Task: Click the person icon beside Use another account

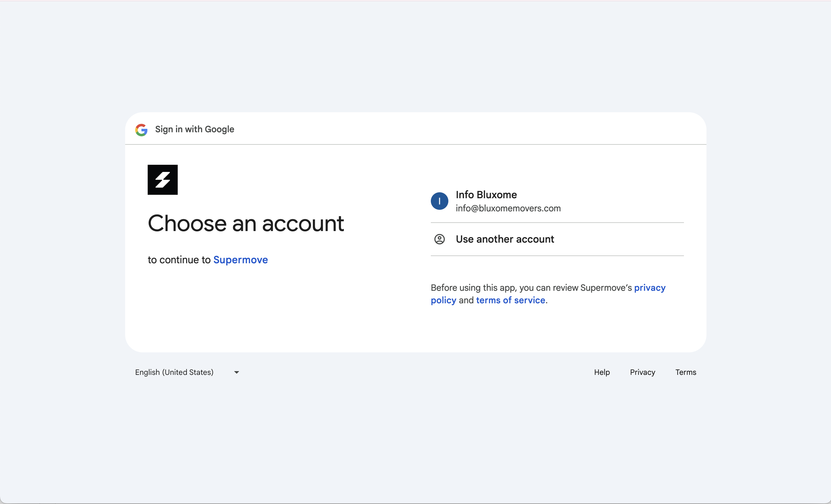Action: [440, 239]
